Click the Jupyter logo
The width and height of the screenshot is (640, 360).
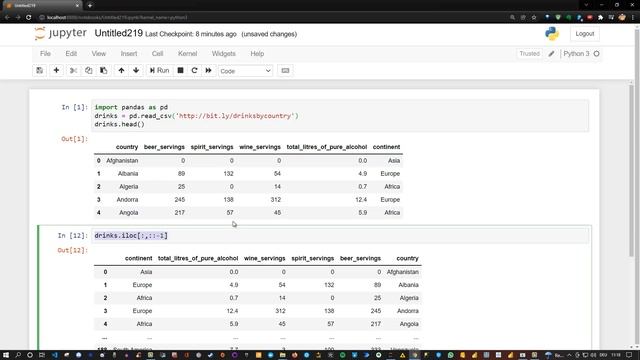[x=60, y=33]
